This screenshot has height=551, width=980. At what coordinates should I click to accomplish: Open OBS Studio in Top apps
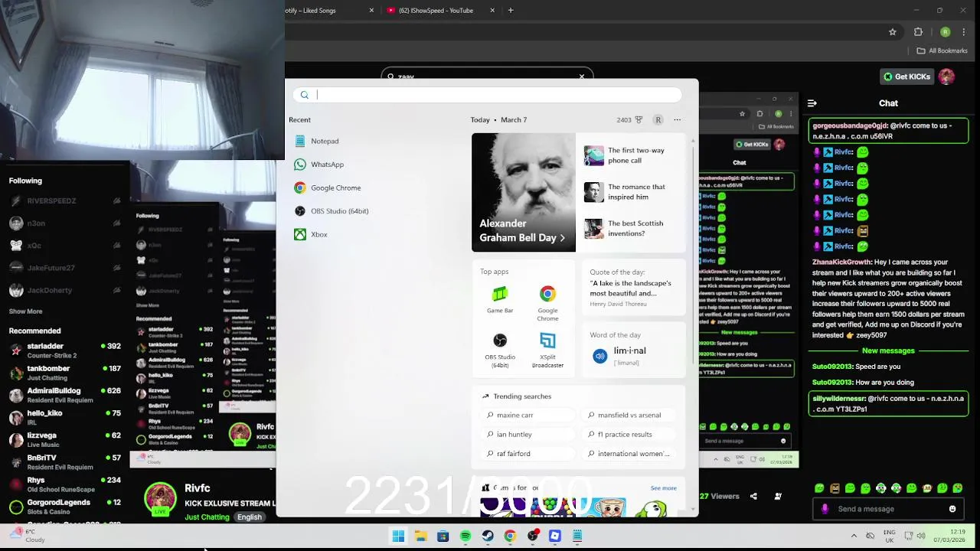pyautogui.click(x=500, y=350)
